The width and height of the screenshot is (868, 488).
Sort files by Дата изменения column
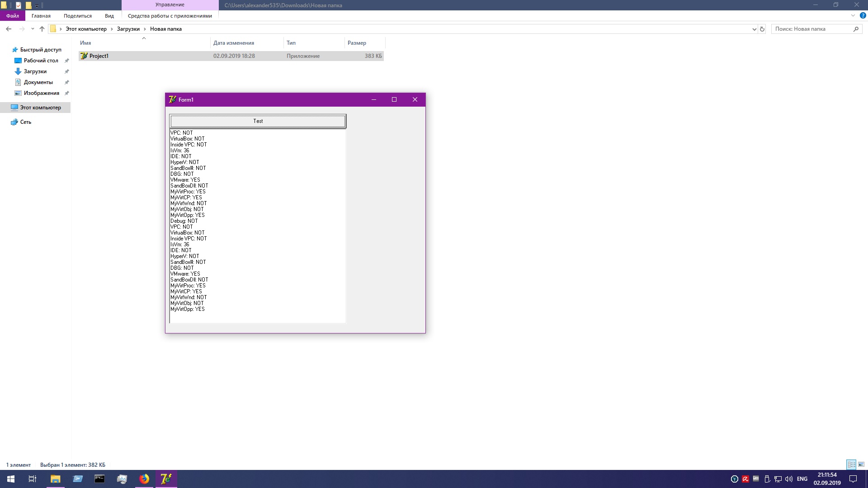pyautogui.click(x=234, y=43)
